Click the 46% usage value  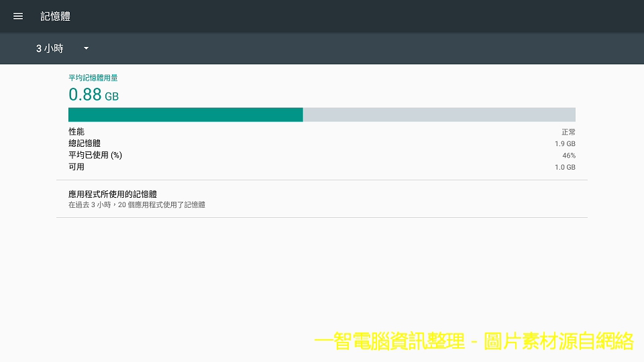coord(569,156)
